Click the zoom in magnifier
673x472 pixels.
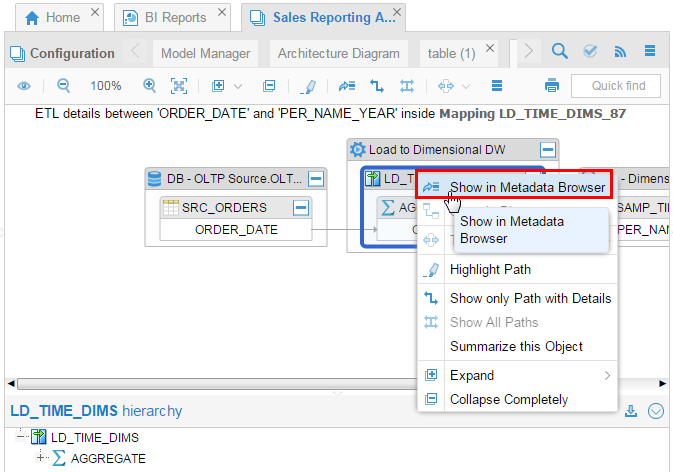149,85
